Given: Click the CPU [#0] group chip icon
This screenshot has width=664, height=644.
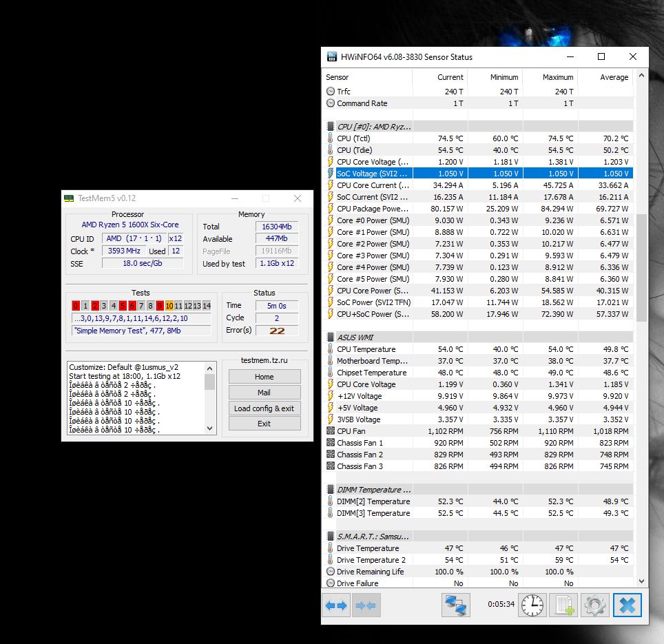Looking at the screenshot, I should click(x=331, y=126).
